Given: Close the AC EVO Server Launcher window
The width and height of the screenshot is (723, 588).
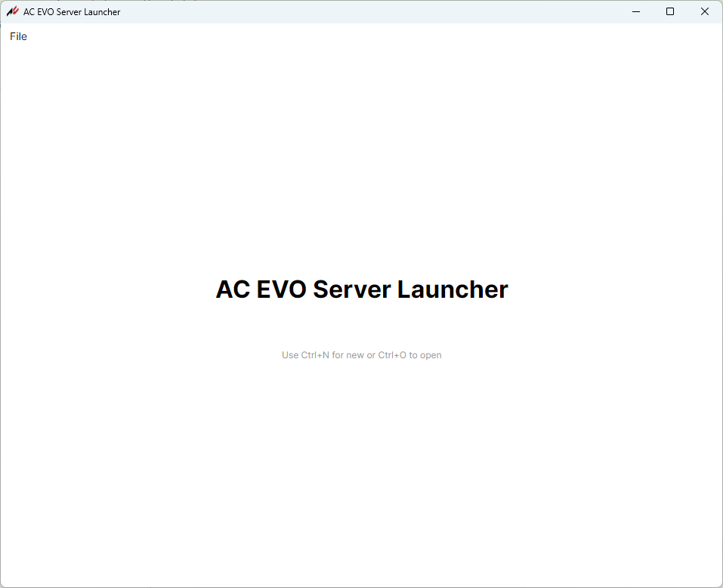Looking at the screenshot, I should 705,11.
